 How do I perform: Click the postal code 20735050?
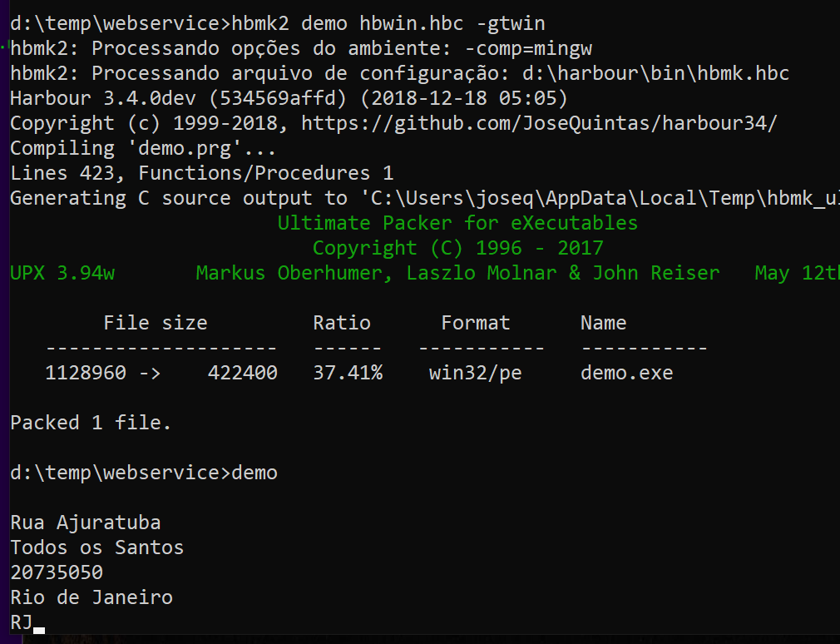[x=57, y=572]
